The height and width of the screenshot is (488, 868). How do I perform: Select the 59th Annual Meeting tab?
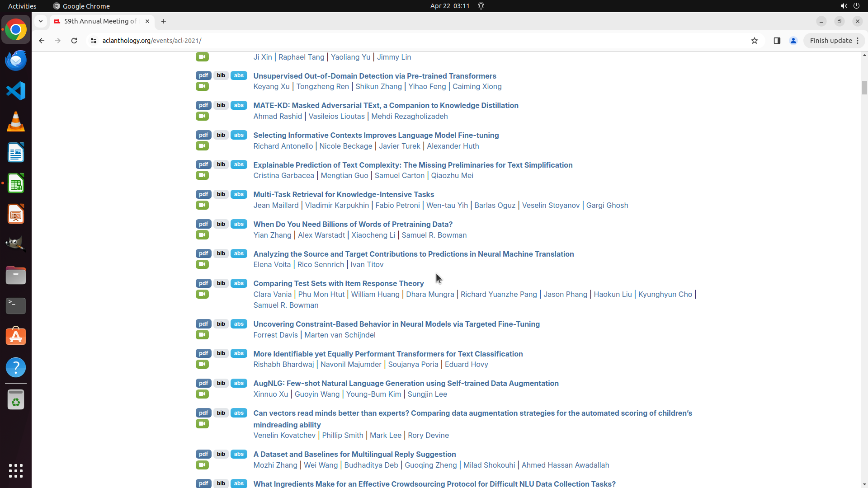coord(100,21)
